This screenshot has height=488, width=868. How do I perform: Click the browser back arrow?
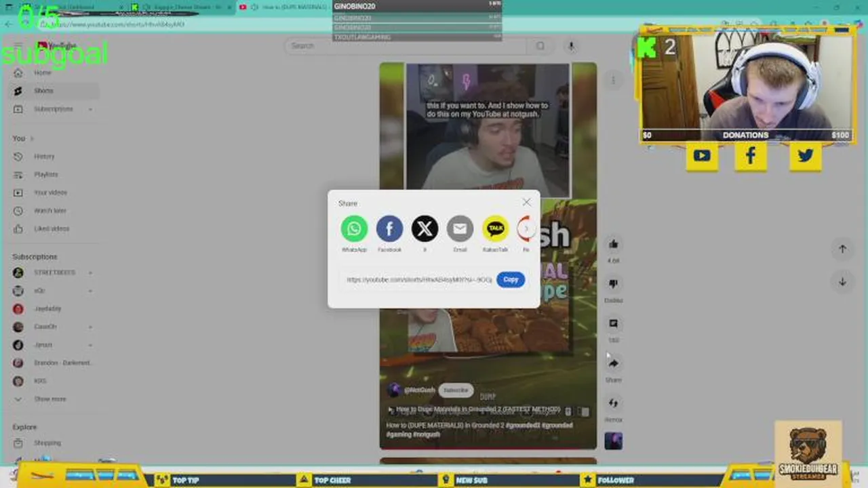coord(8,24)
